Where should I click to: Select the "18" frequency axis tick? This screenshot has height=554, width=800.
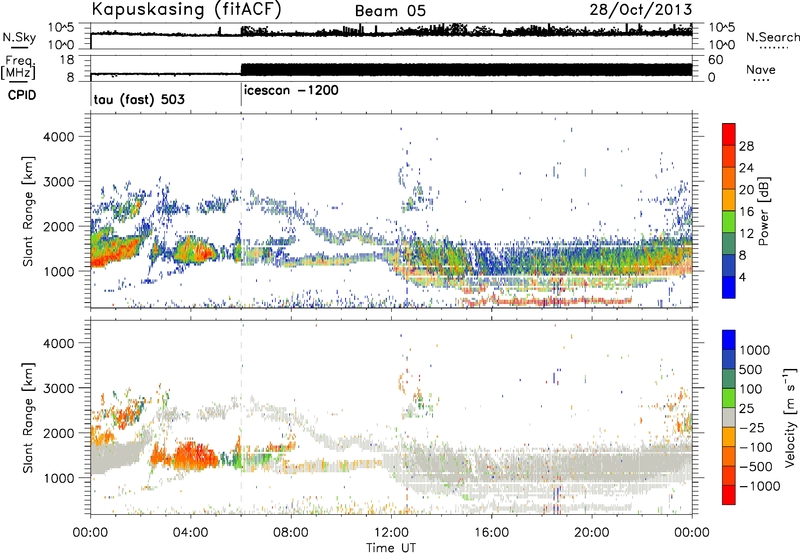(x=66, y=60)
